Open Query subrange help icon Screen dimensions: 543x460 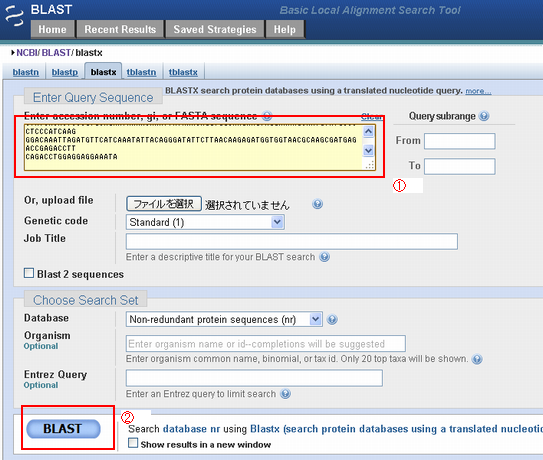[x=484, y=116]
